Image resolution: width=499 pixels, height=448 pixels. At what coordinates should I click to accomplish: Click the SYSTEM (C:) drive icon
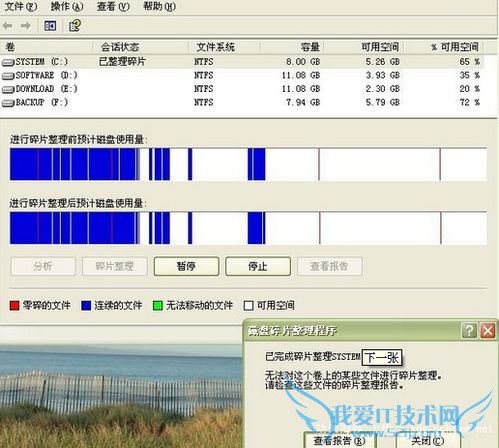click(8, 62)
